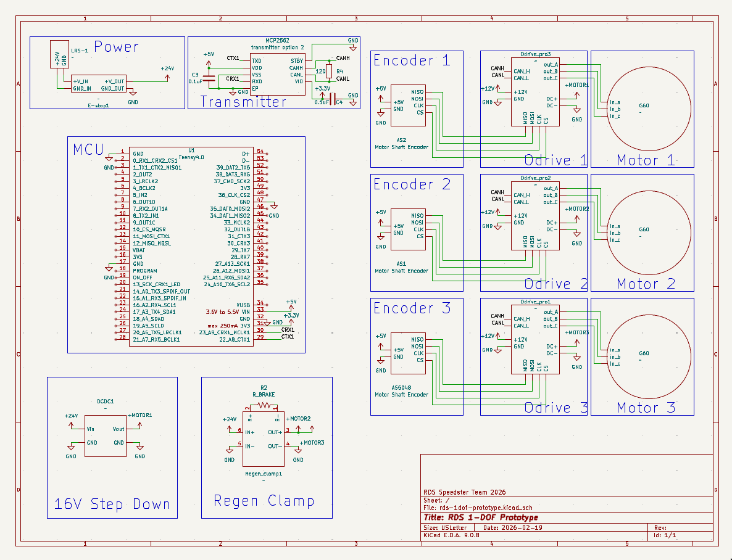Click the E-stop1 reference label

(x=99, y=105)
